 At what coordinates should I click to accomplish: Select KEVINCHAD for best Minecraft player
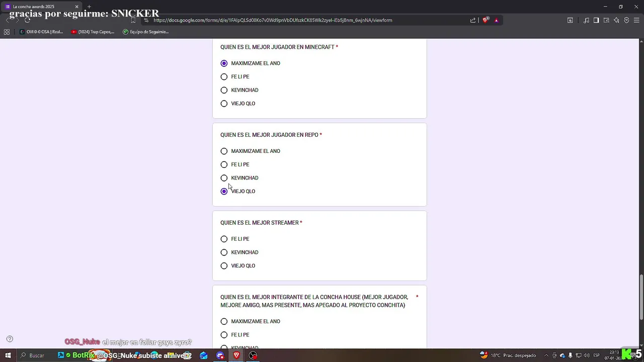click(224, 90)
